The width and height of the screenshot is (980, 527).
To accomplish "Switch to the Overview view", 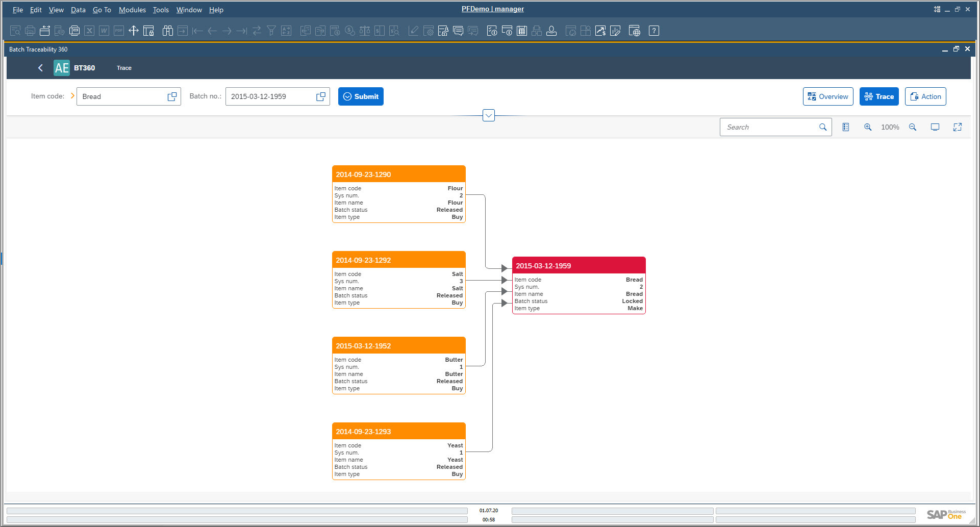I will tap(828, 96).
